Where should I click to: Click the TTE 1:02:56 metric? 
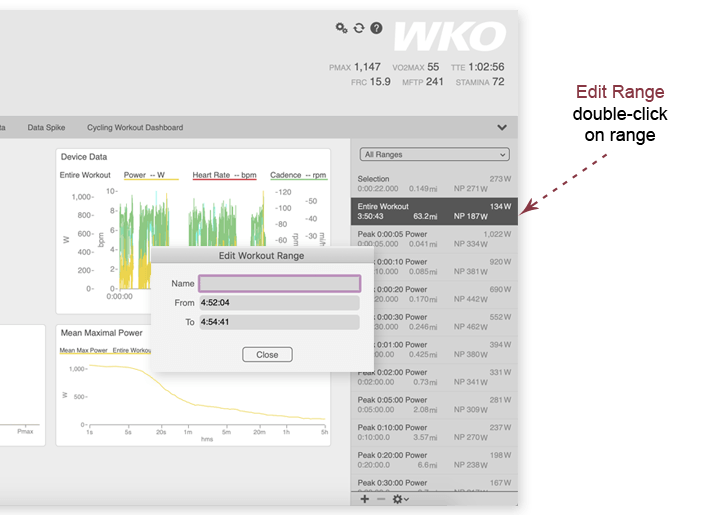[478, 67]
